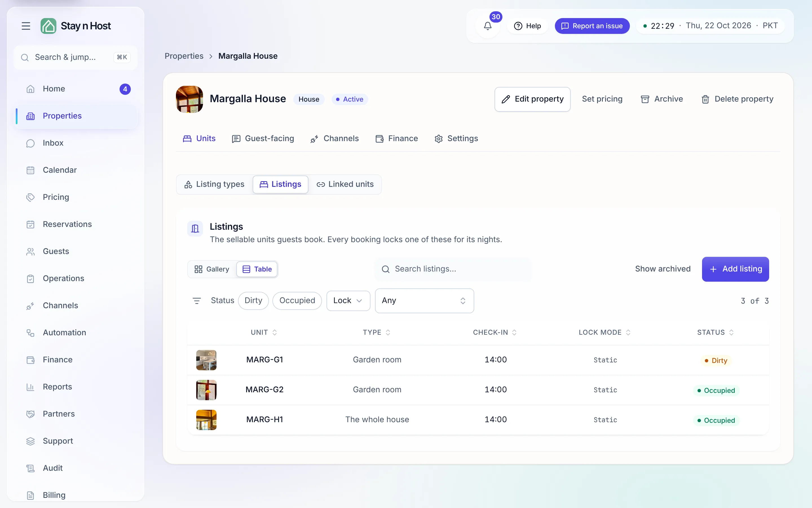Click the Properties breadcrumb link
The width and height of the screenshot is (812, 508).
tap(184, 56)
